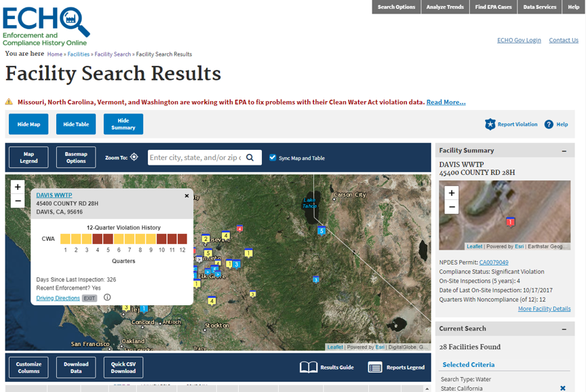This screenshot has width=586, height=392.
Task: Click the Download Data button
Action: 76,368
